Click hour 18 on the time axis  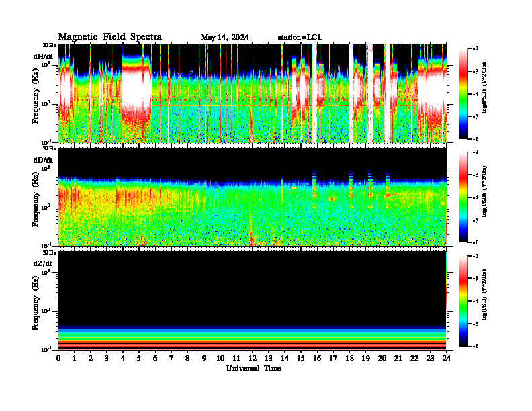pos(349,358)
